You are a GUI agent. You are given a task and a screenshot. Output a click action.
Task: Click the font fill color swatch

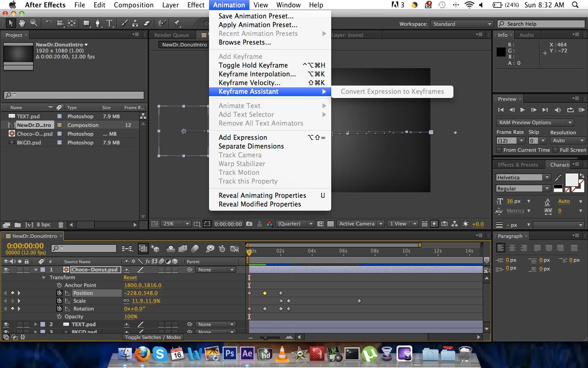(x=571, y=180)
